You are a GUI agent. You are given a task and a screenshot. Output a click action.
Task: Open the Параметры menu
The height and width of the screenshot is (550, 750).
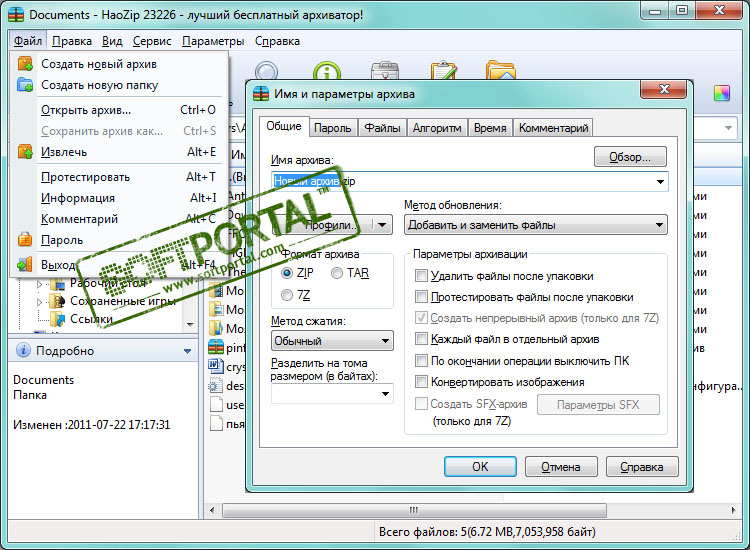(213, 41)
